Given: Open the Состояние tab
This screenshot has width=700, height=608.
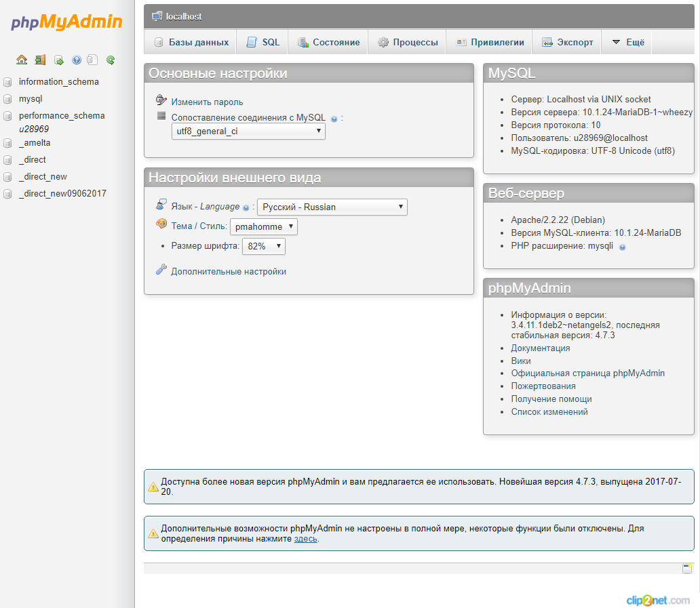Looking at the screenshot, I should tap(328, 43).
